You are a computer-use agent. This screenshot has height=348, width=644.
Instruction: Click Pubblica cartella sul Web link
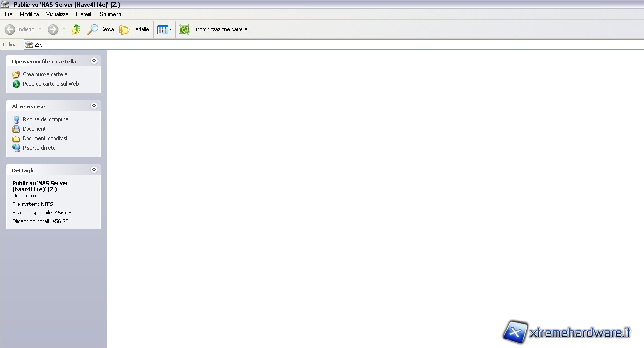tap(51, 84)
